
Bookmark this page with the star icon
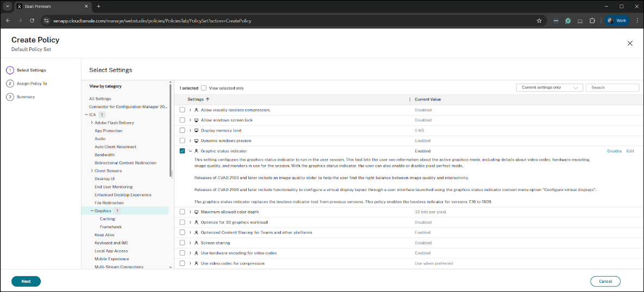tap(539, 21)
